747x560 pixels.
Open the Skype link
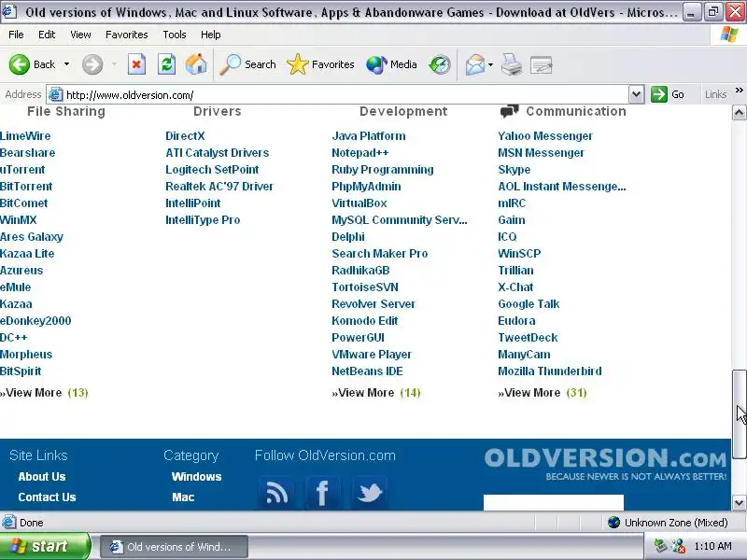[514, 170]
